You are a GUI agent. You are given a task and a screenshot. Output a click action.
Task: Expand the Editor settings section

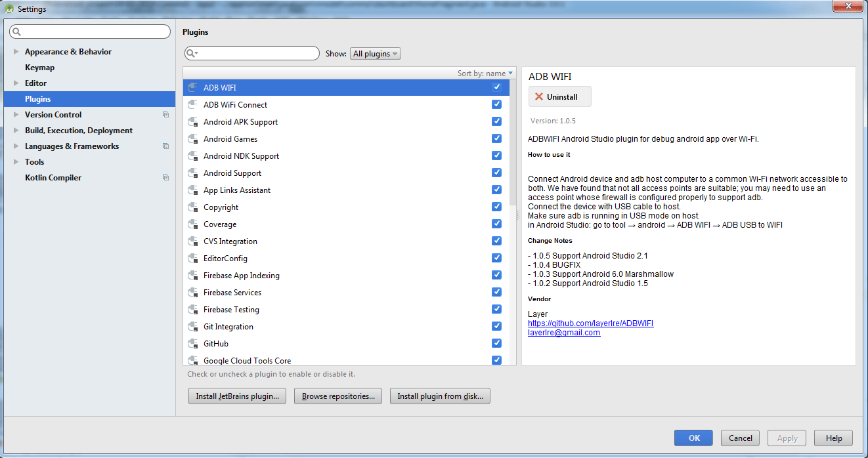point(16,83)
